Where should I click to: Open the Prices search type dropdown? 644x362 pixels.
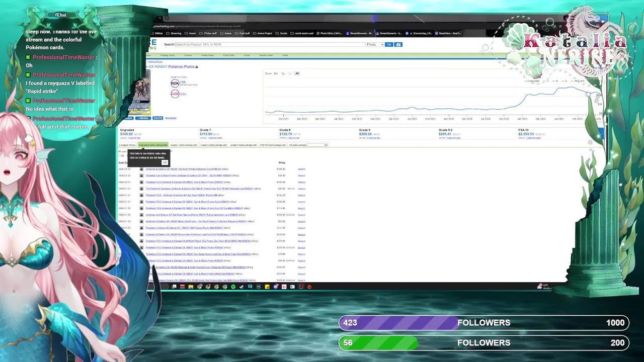[x=375, y=44]
